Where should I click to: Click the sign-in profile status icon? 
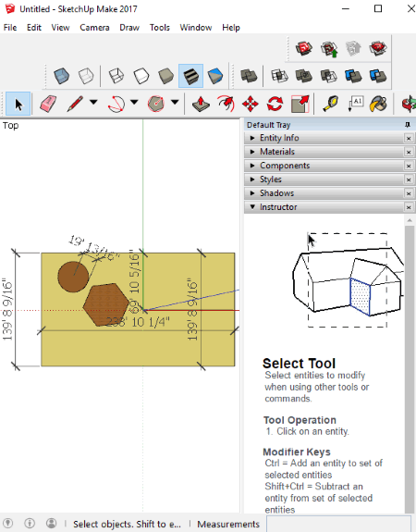tap(51, 523)
